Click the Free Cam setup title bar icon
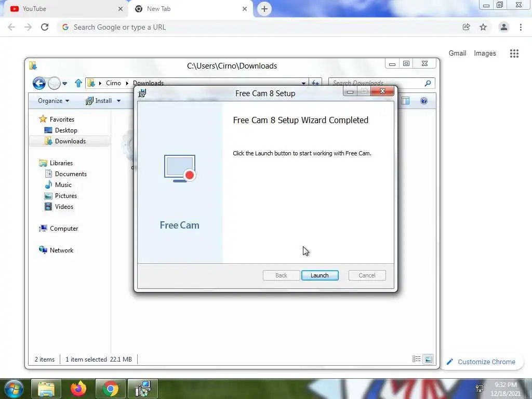 pos(142,93)
